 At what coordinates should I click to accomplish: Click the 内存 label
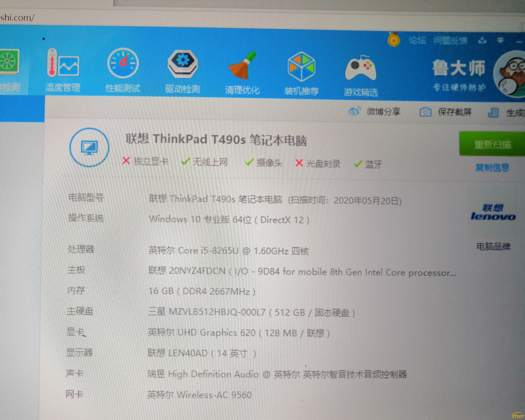76,290
